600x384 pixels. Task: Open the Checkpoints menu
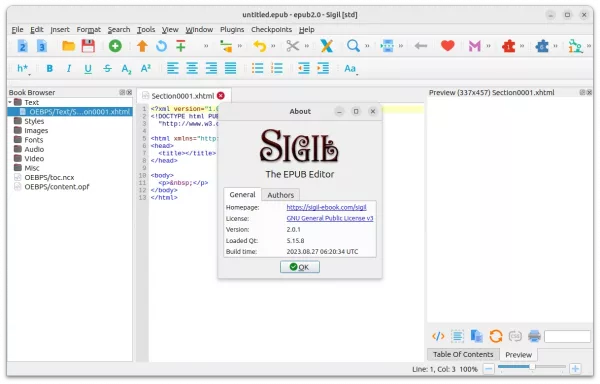click(271, 29)
